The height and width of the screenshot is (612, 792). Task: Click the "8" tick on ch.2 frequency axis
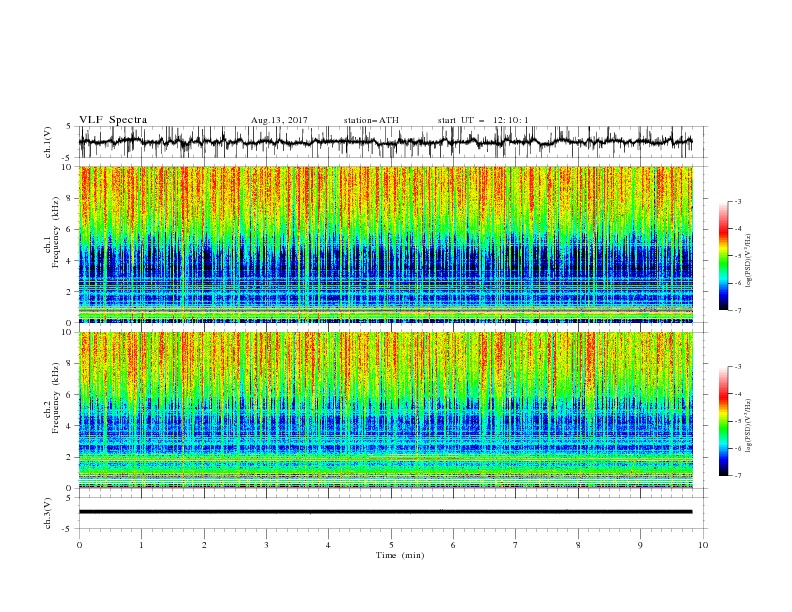click(70, 364)
